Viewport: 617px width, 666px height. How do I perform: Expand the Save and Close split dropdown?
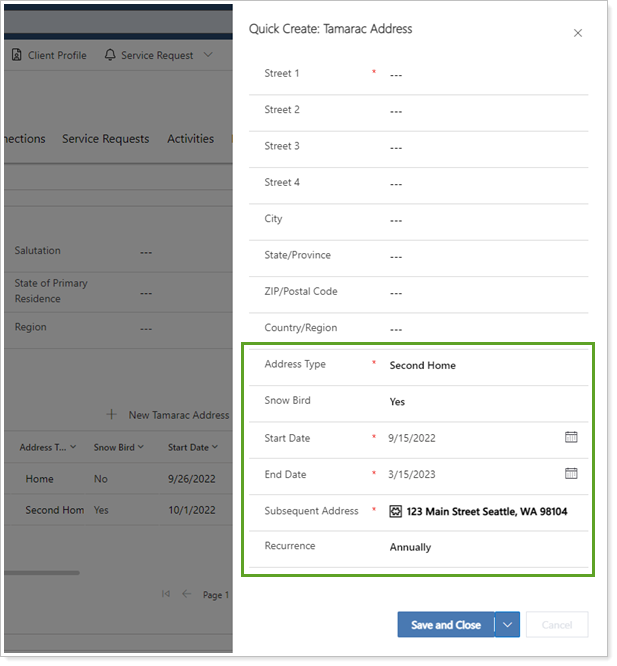click(508, 625)
